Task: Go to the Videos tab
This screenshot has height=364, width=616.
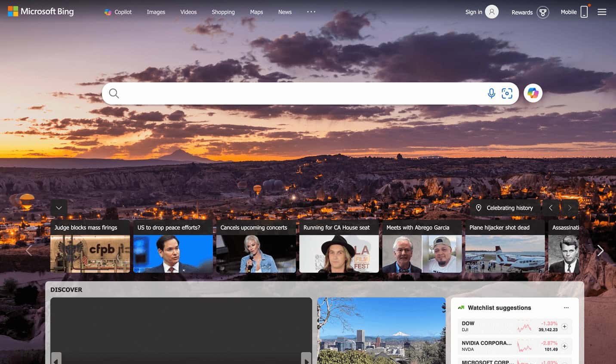Action: pos(188,12)
